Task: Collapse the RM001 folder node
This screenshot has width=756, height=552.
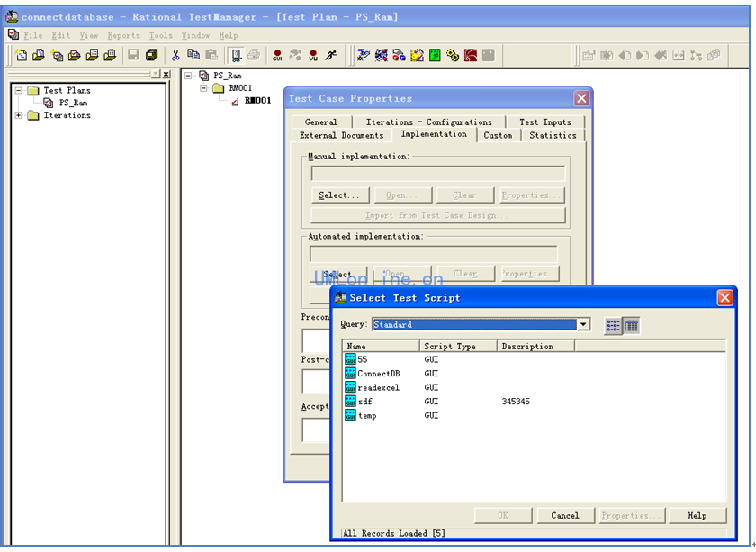Action: pyautogui.click(x=203, y=88)
